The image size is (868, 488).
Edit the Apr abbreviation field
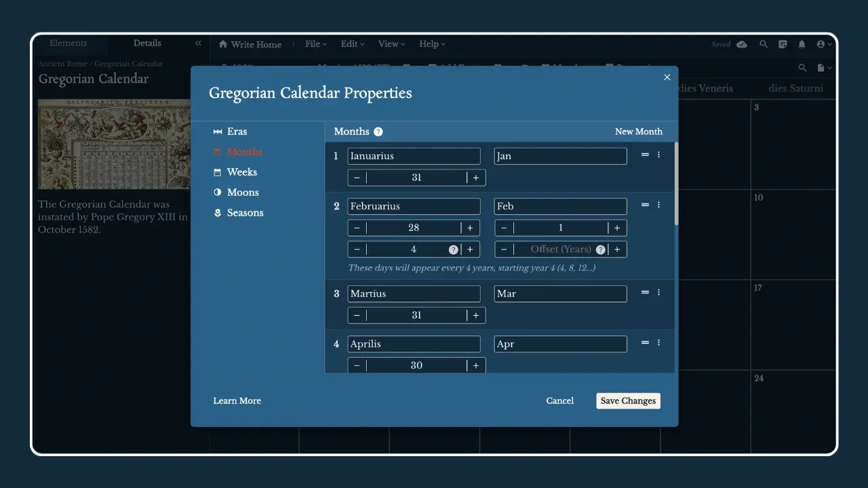point(560,344)
